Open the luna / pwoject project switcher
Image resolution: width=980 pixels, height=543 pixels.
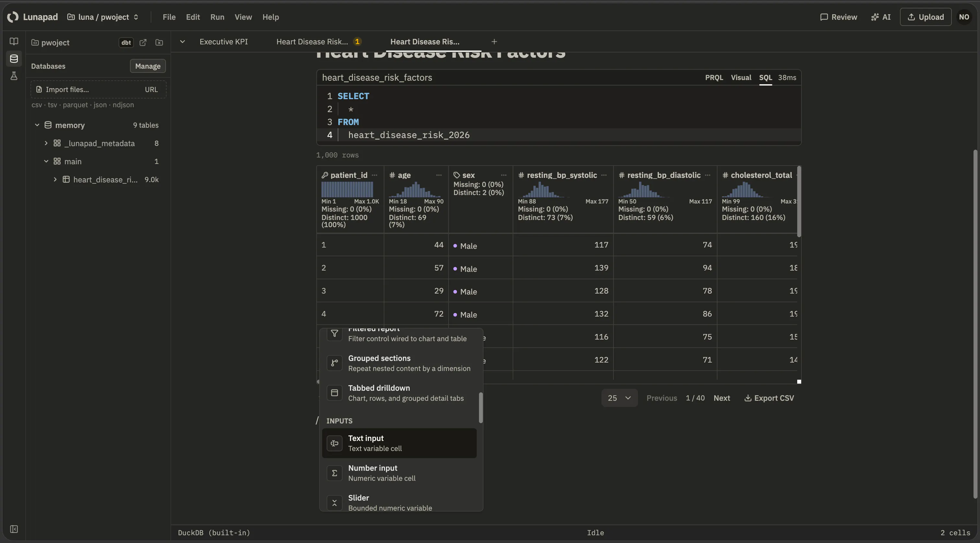point(103,17)
